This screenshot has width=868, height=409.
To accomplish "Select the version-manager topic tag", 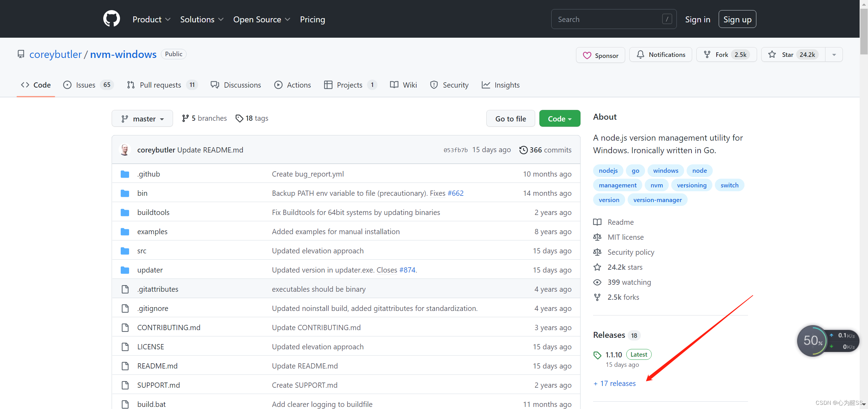I will tap(658, 200).
